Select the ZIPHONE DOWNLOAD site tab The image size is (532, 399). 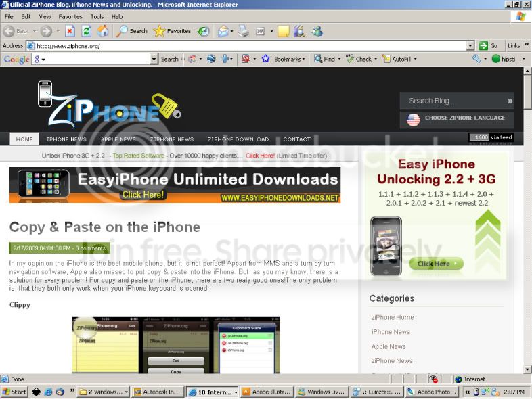click(x=238, y=139)
